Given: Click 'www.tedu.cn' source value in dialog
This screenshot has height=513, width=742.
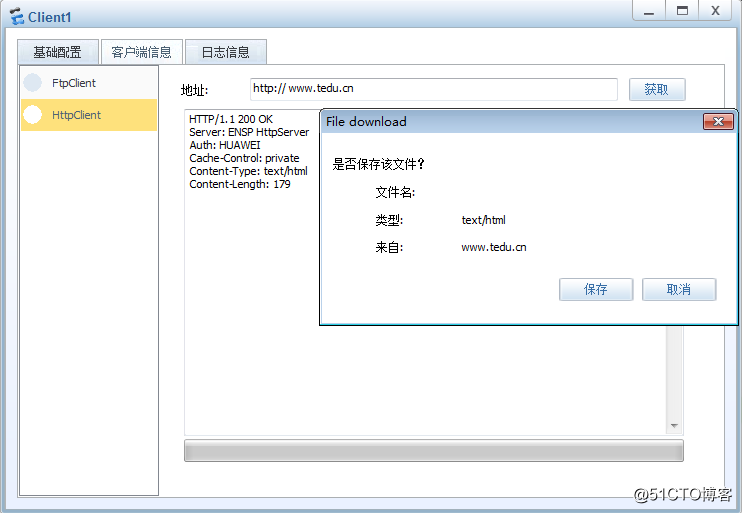Looking at the screenshot, I should tap(494, 247).
